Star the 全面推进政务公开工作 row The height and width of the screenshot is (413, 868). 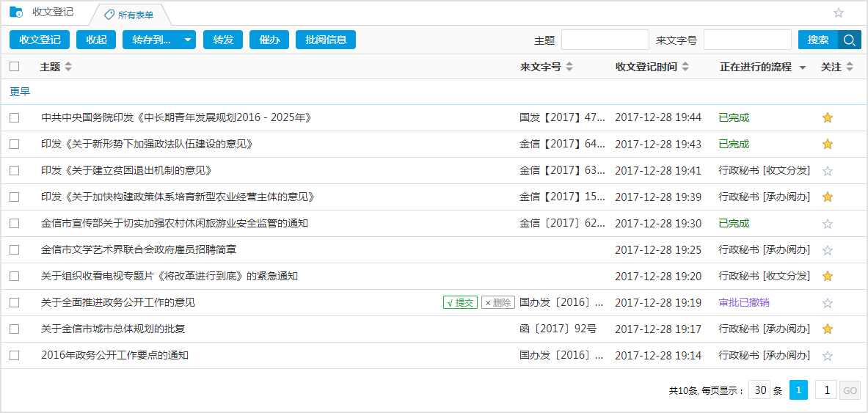828,303
